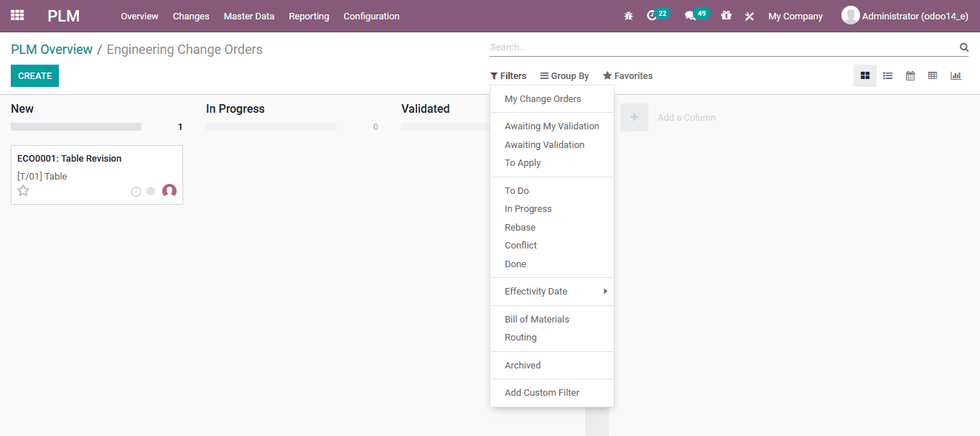Click the debug bug icon
The width and height of the screenshot is (980, 436).
[628, 16]
